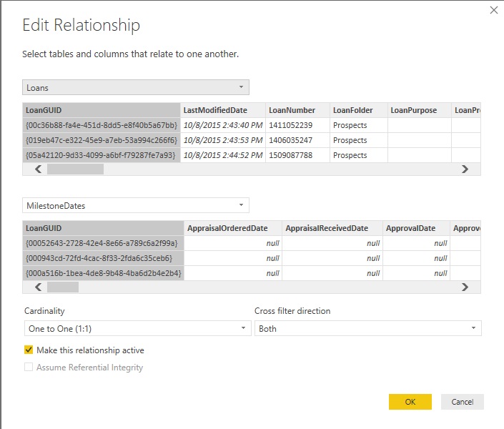The height and width of the screenshot is (429, 504).
Task: Click GUID {019eb47c-e322-45e9-a7eb-53a994c266f6} cell
Action: coord(102,140)
